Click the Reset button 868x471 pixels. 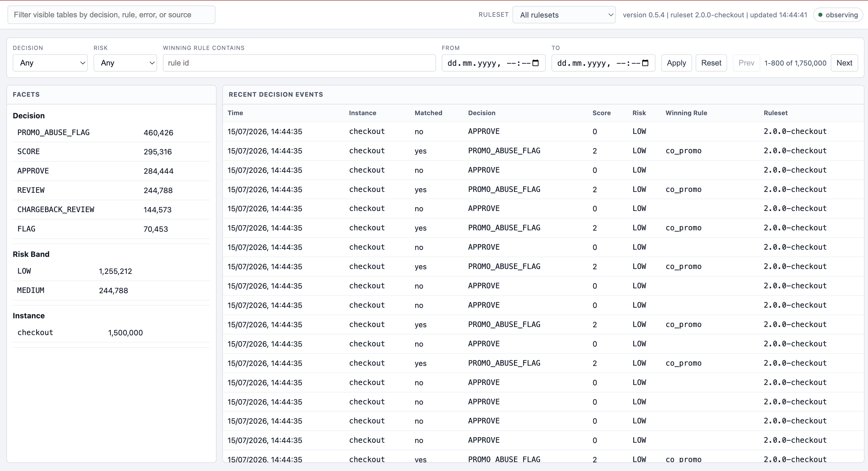(x=711, y=63)
